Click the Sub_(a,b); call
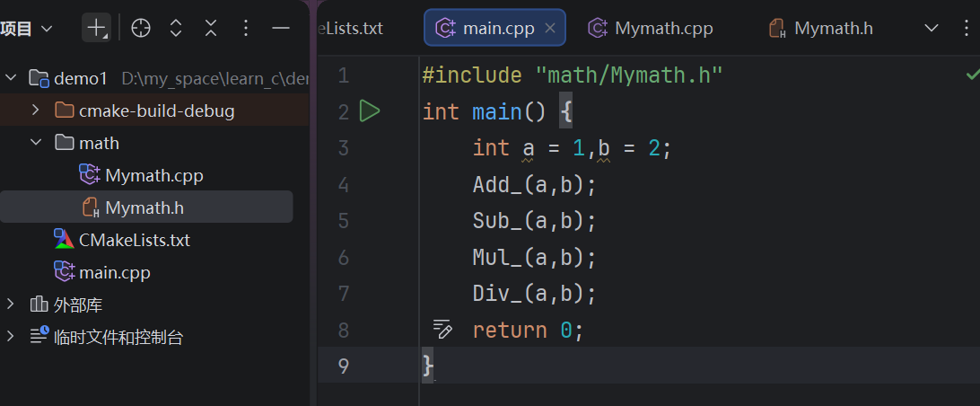The height and width of the screenshot is (406, 980). tap(535, 222)
